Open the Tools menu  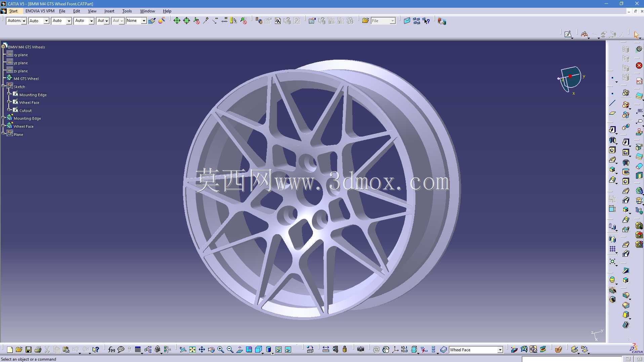pos(127,11)
